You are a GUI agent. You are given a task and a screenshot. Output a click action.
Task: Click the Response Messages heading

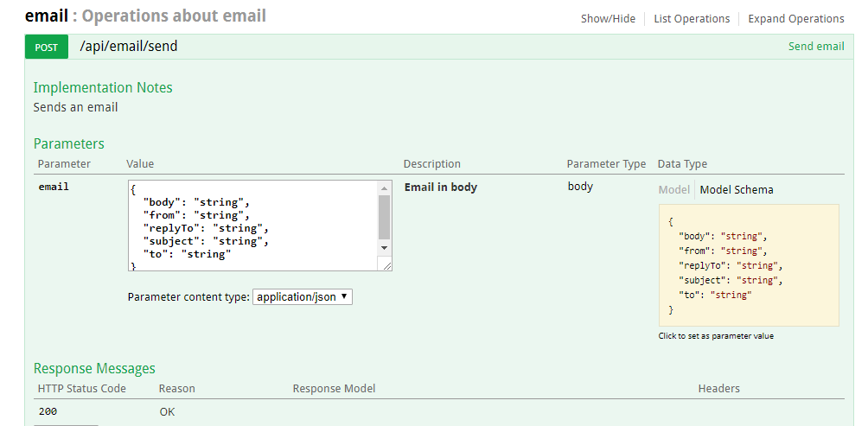[x=94, y=369]
